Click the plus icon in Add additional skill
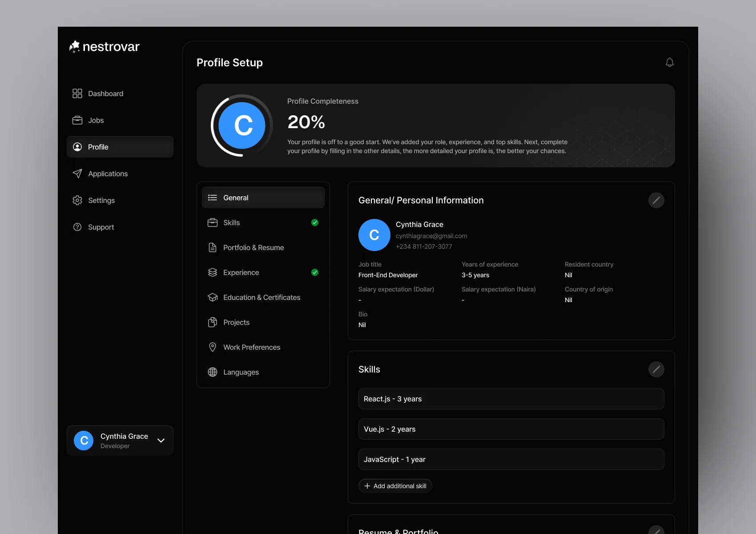756x534 pixels. click(367, 486)
